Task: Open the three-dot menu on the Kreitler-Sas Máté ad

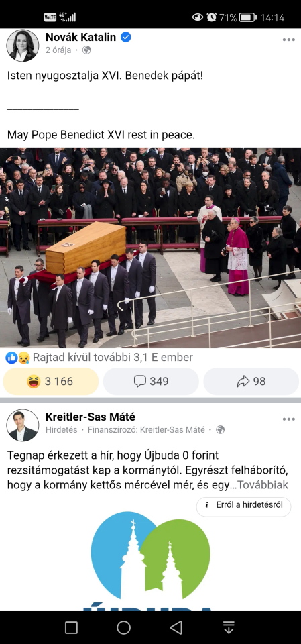Action: 289,419
